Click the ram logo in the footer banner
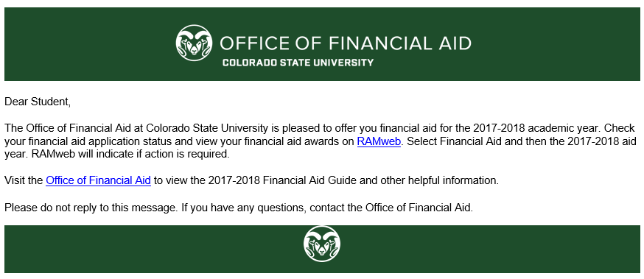This screenshot has height=279, width=644. point(322,244)
